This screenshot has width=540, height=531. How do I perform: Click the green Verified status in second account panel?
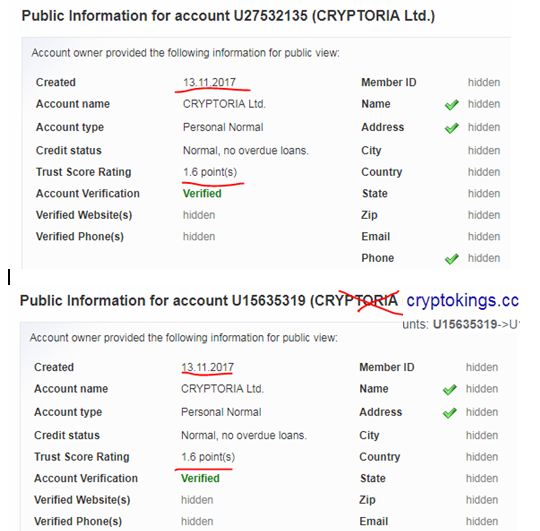pos(200,478)
